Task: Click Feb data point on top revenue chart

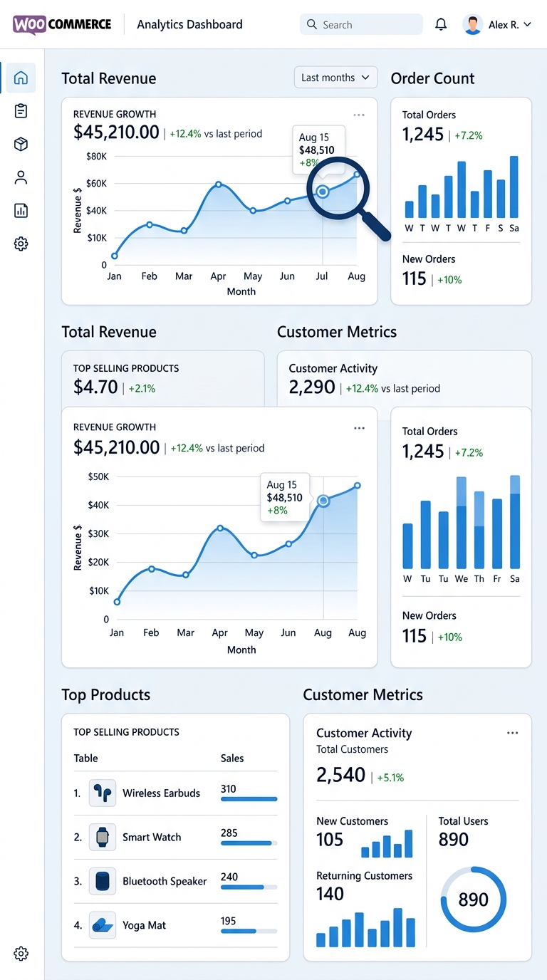Action: (150, 224)
